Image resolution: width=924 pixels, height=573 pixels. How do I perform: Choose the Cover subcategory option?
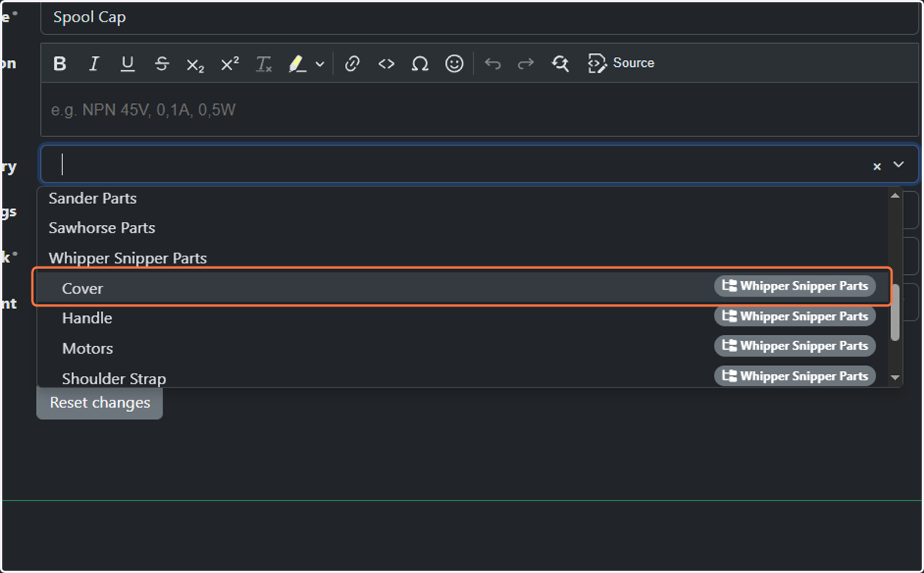[x=462, y=287]
